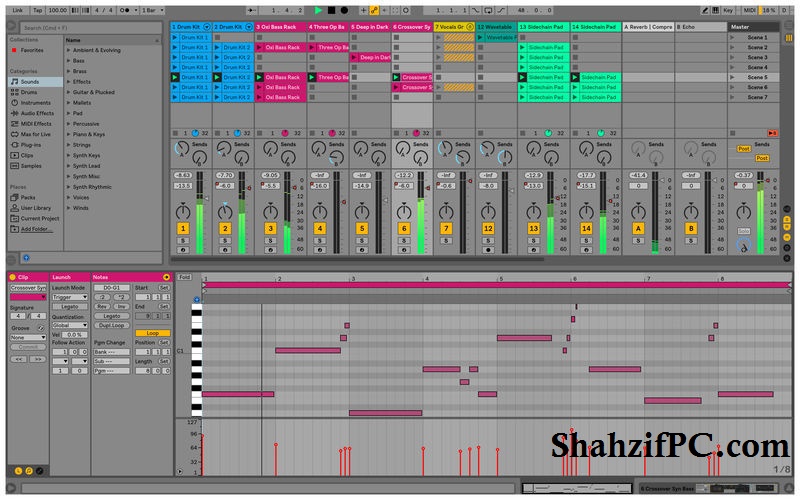Expand the Ambient & Evolving folder

(68, 50)
